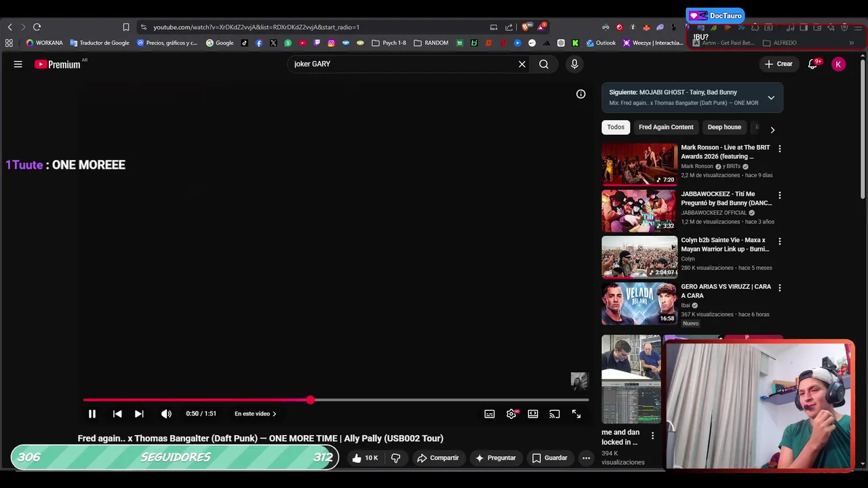
Task: Click the Preguntar button
Action: (x=496, y=458)
